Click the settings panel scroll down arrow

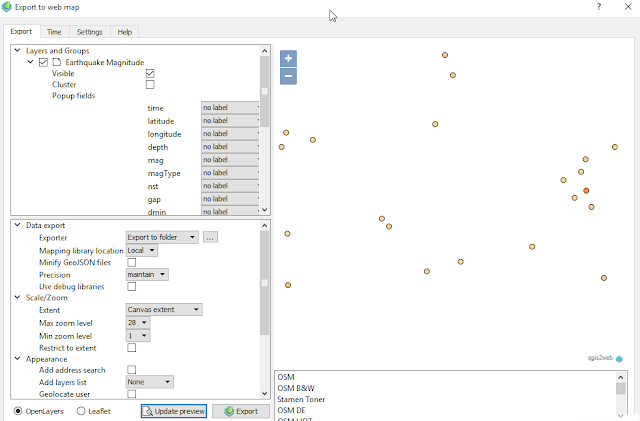tap(264, 394)
